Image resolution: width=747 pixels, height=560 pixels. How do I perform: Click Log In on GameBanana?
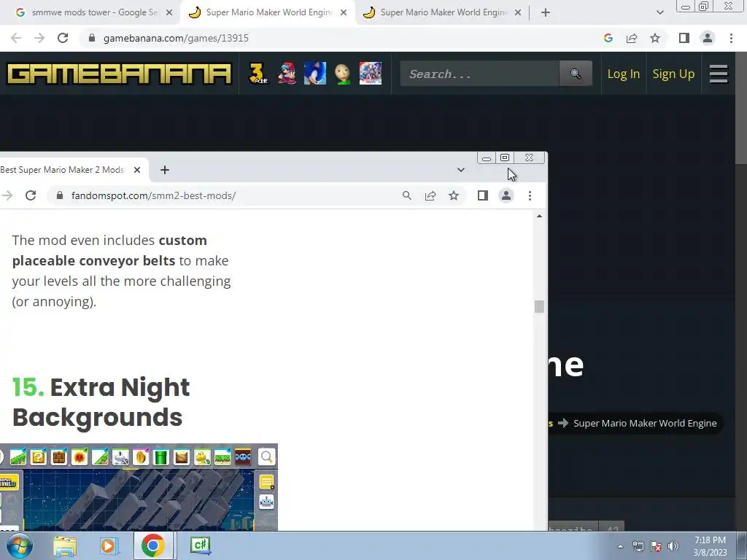coord(623,74)
